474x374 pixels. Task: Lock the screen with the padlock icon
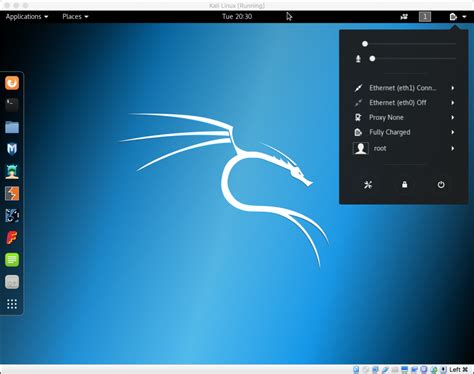404,185
